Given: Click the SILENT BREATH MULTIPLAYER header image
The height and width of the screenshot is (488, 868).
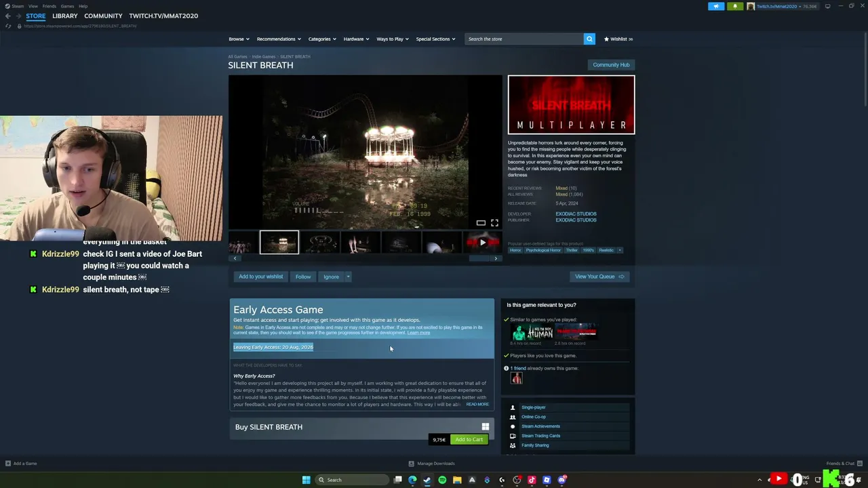Looking at the screenshot, I should pyautogui.click(x=572, y=105).
